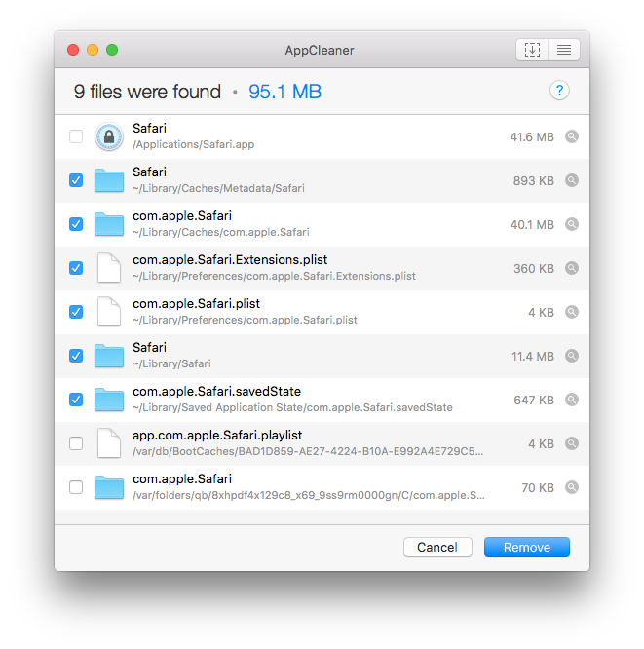This screenshot has width=644, height=649.
Task: Reveal the 40.1 MB com.apple.Safari cache folder
Action: click(572, 224)
